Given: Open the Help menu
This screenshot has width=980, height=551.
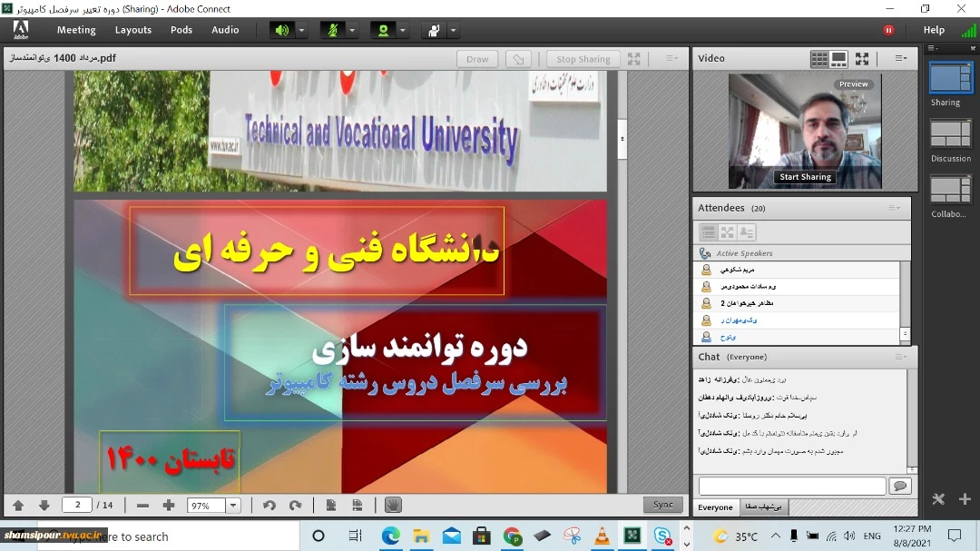Looking at the screenshot, I should (934, 29).
